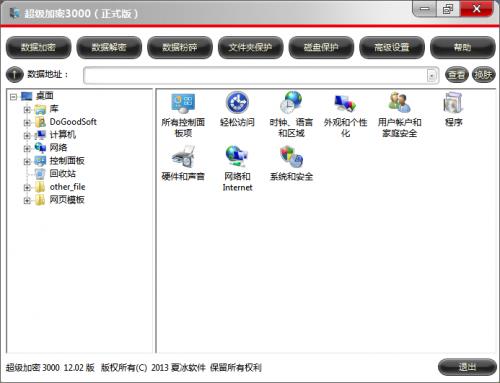This screenshot has height=383, width=500.
Task: Minimize the 超级加密3000 window
Action: click(x=424, y=9)
